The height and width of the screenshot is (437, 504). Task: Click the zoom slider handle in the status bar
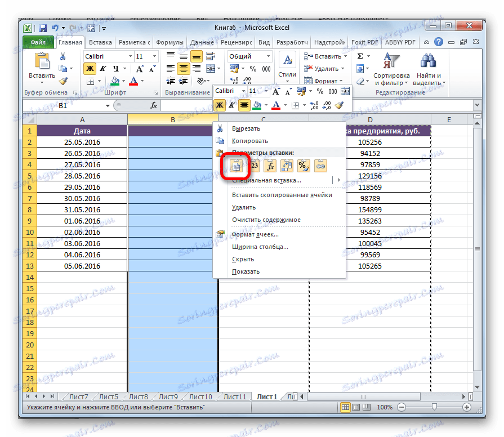[x=434, y=407]
